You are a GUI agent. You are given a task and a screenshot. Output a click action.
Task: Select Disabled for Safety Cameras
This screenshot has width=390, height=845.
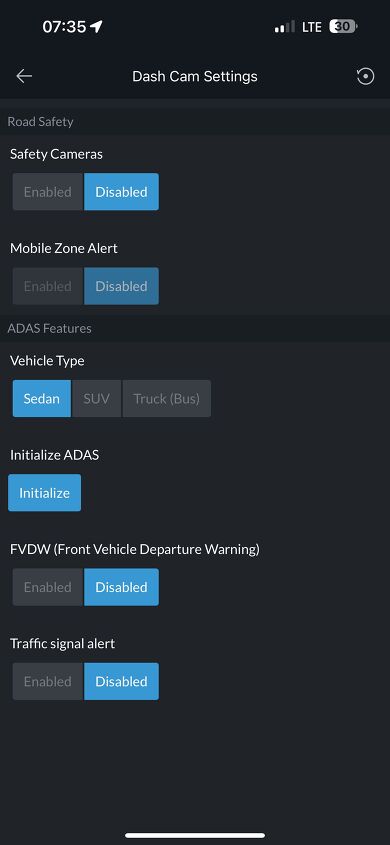coord(121,192)
